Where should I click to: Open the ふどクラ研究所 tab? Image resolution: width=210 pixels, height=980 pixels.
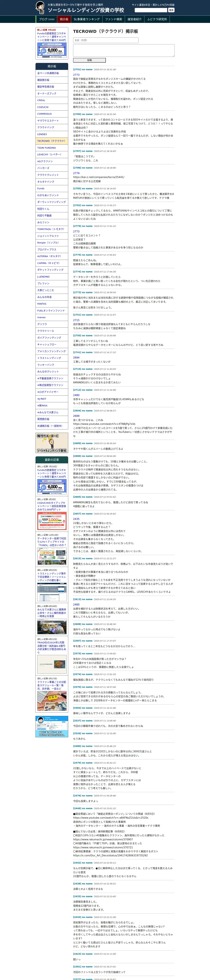[x=157, y=19]
